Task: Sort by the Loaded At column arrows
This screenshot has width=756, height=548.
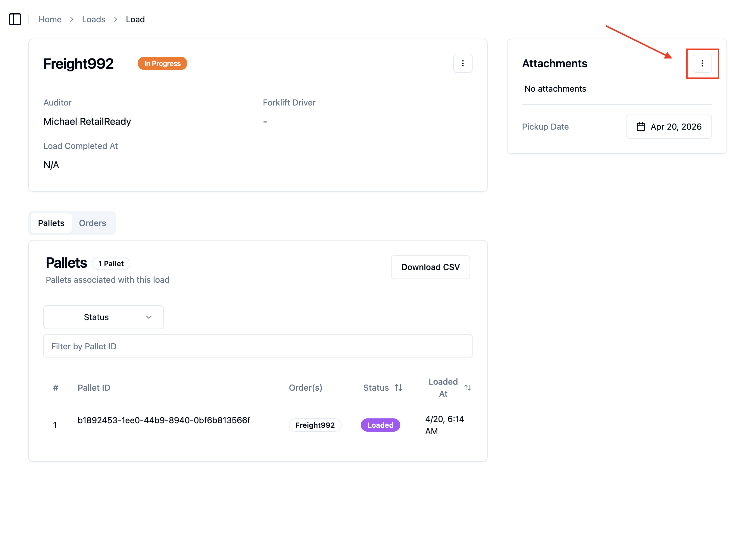Action: pyautogui.click(x=467, y=388)
